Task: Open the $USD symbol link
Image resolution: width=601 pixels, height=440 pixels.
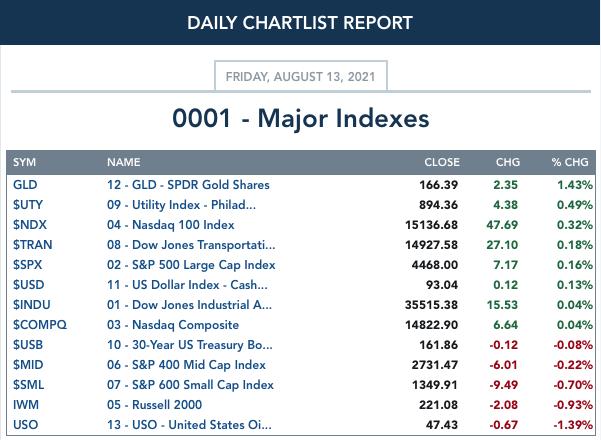Action: click(29, 285)
